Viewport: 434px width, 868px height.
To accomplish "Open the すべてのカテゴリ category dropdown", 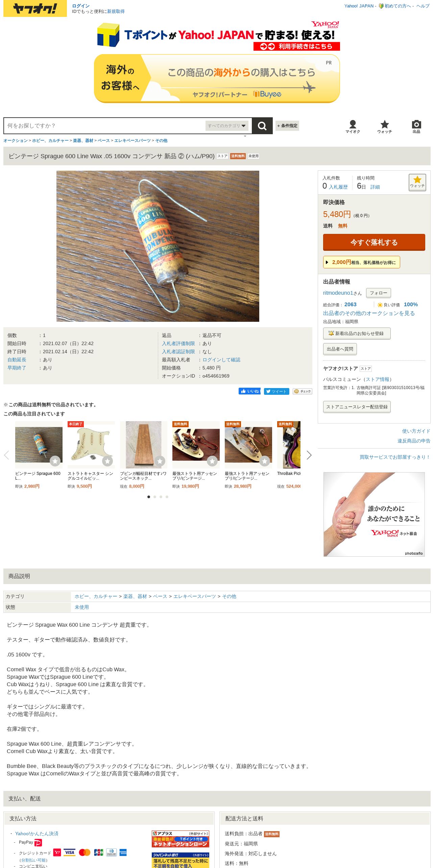I will click(x=227, y=126).
